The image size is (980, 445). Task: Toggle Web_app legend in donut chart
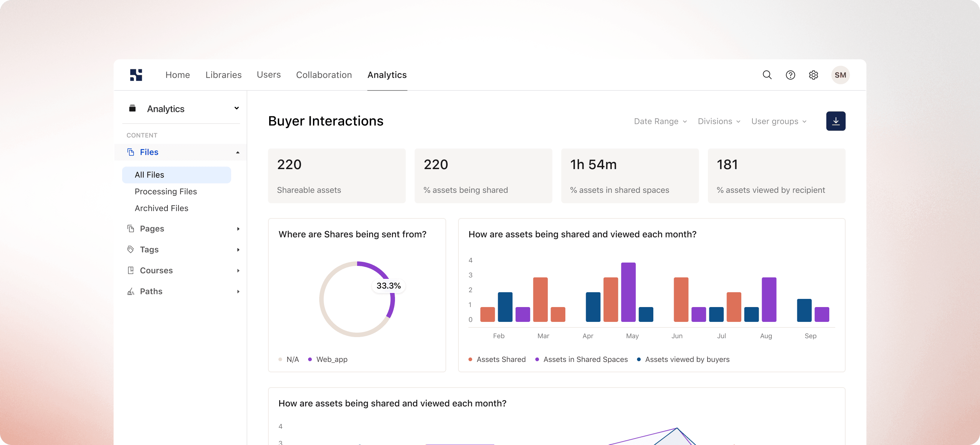pyautogui.click(x=328, y=359)
